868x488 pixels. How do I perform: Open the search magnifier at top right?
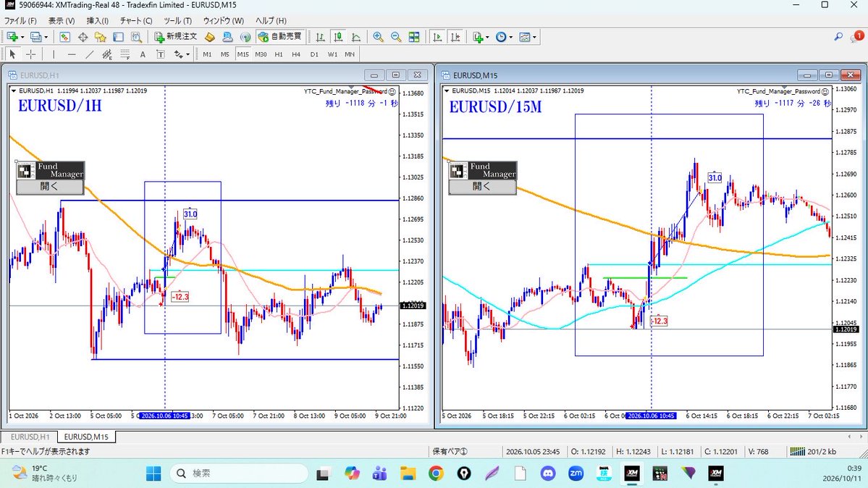click(x=838, y=36)
